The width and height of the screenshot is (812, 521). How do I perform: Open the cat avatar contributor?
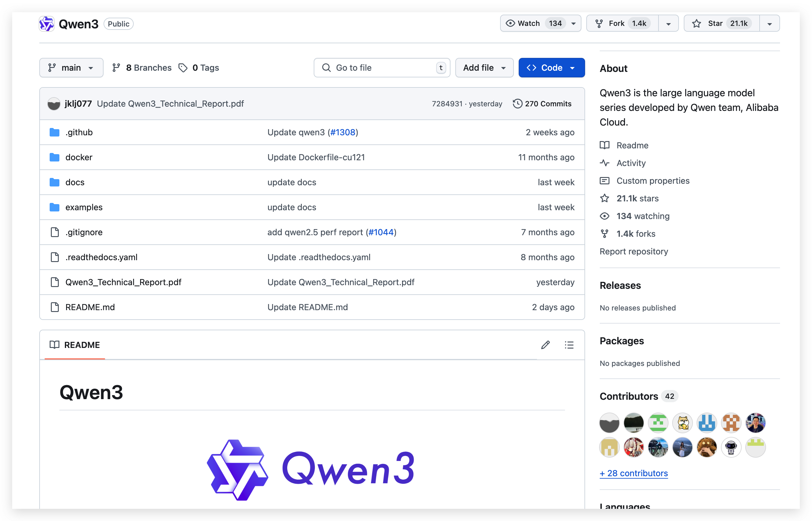coord(683,423)
